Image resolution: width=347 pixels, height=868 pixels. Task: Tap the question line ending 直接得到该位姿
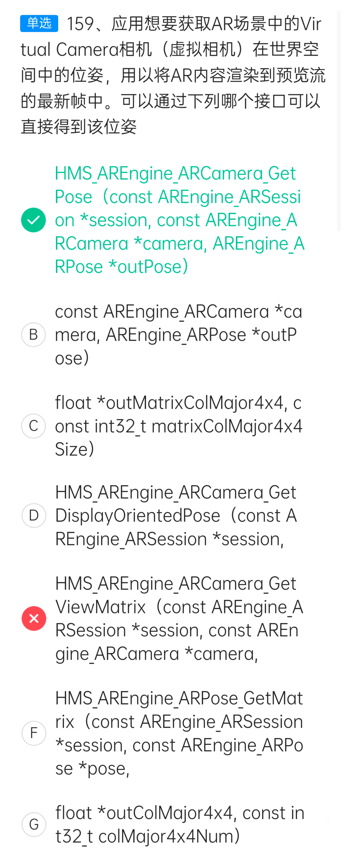[x=79, y=127]
